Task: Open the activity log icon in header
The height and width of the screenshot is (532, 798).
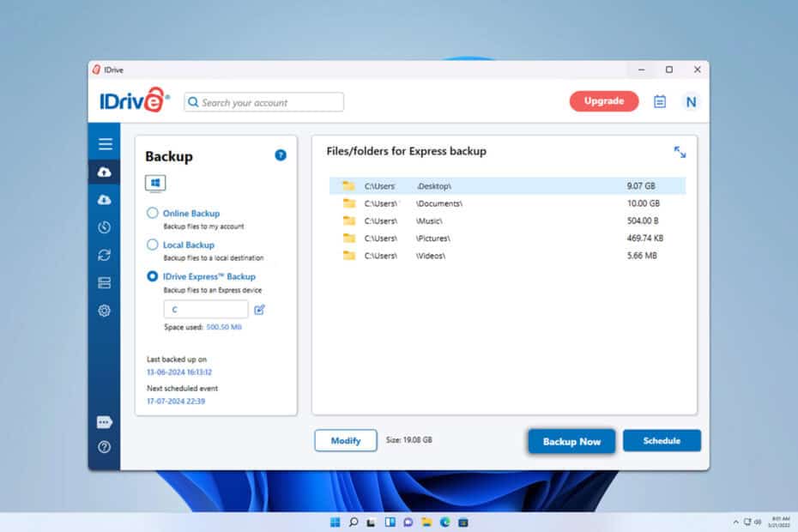Action: tap(660, 102)
